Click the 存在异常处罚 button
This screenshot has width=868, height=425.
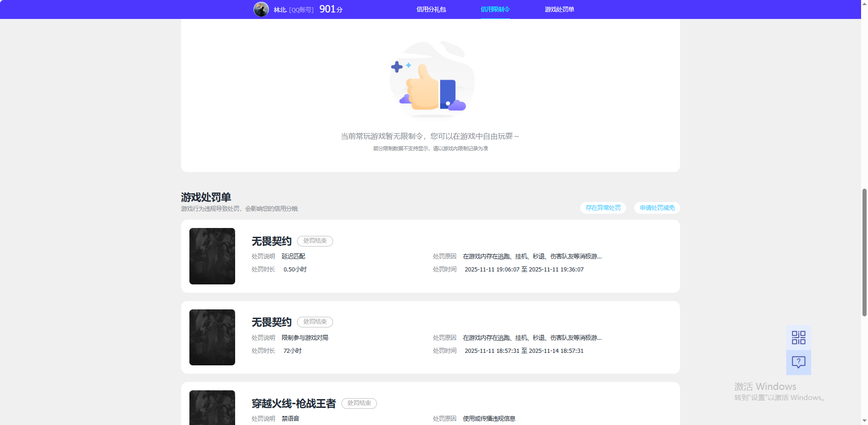pos(603,208)
